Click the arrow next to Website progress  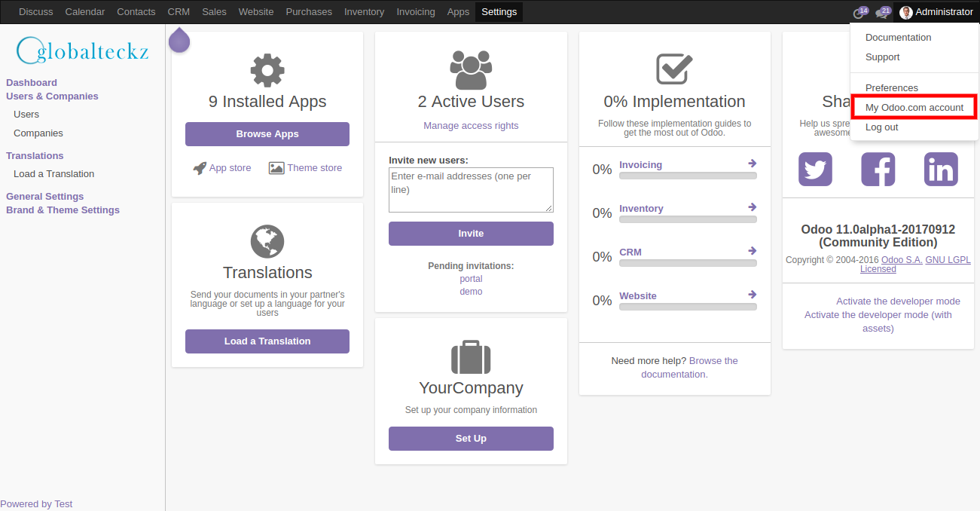click(x=752, y=295)
